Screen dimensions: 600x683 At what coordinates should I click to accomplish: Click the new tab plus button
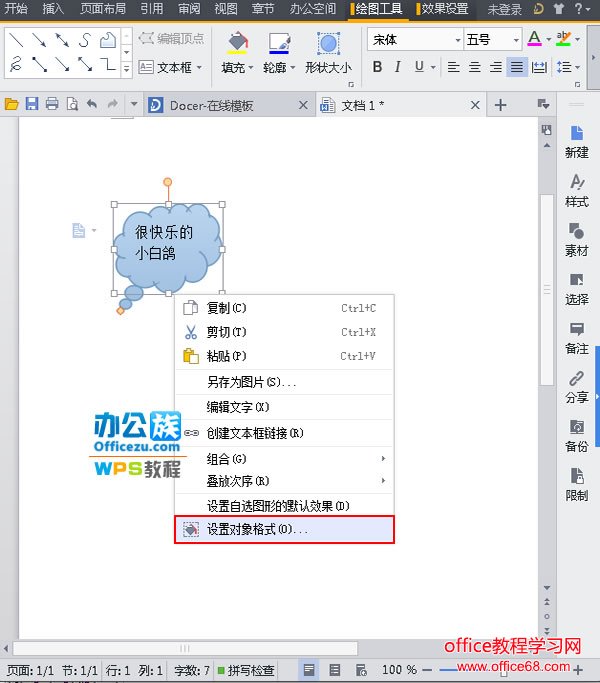point(501,105)
